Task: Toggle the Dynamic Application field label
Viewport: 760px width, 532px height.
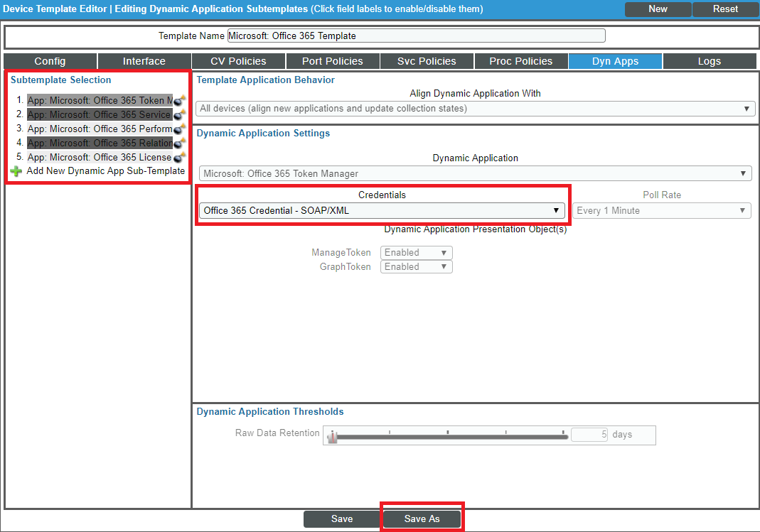Action: click(x=475, y=158)
